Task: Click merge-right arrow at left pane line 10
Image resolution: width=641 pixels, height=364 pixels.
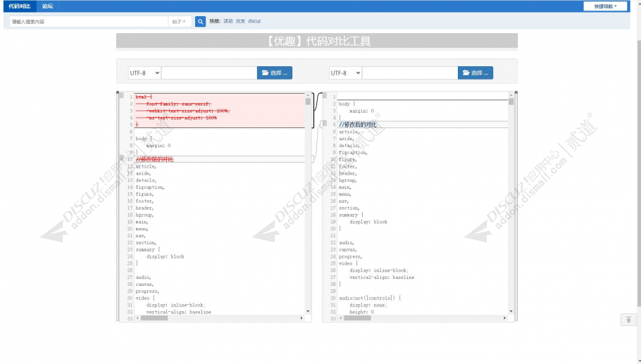Action: pyautogui.click(x=121, y=158)
